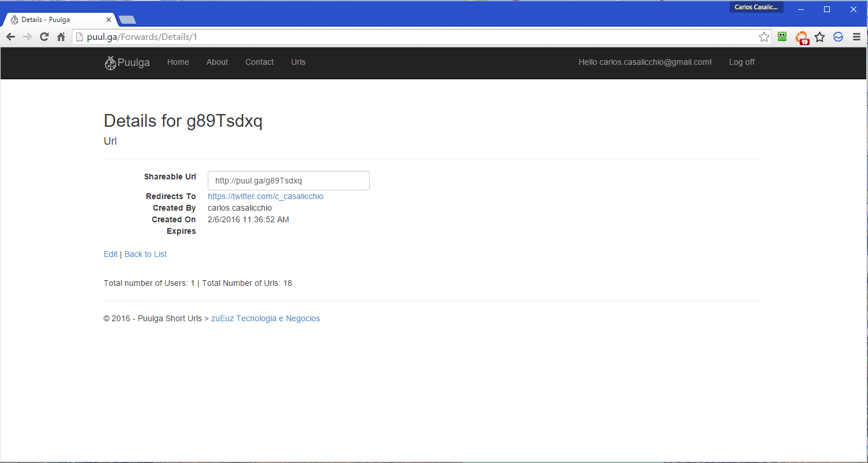Screen dimensions: 868x463
Task: Click the Shareable Url text field
Action: (288, 181)
